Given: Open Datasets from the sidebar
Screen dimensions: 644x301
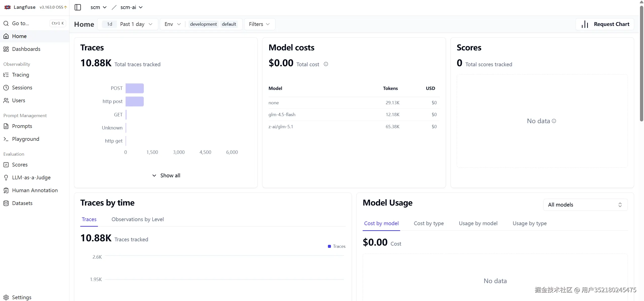Looking at the screenshot, I should point(22,203).
